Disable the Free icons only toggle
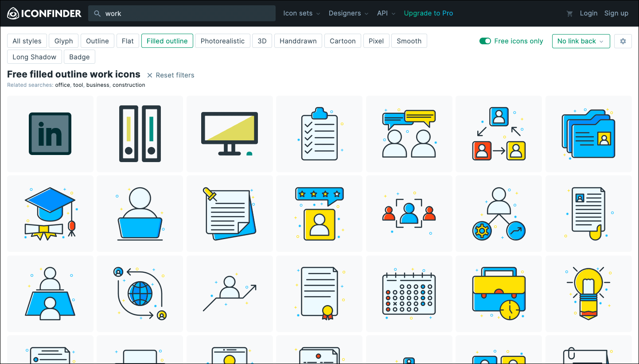The width and height of the screenshot is (639, 364). (x=485, y=41)
